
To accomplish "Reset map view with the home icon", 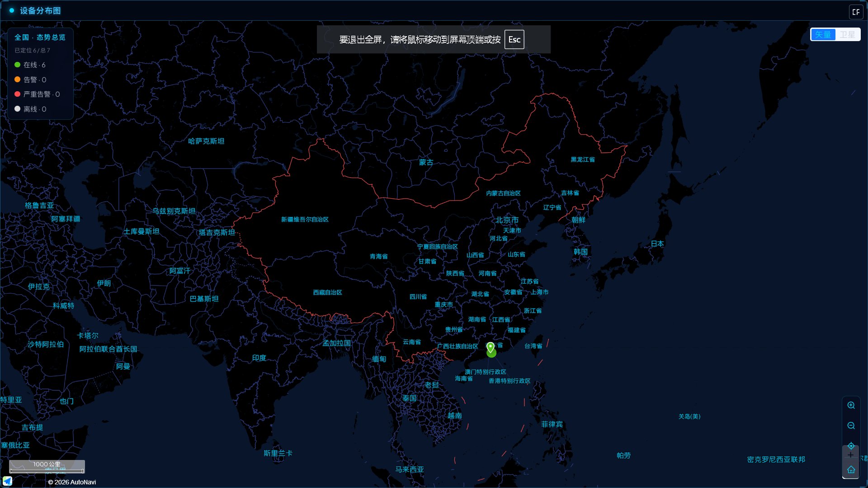I will (851, 469).
